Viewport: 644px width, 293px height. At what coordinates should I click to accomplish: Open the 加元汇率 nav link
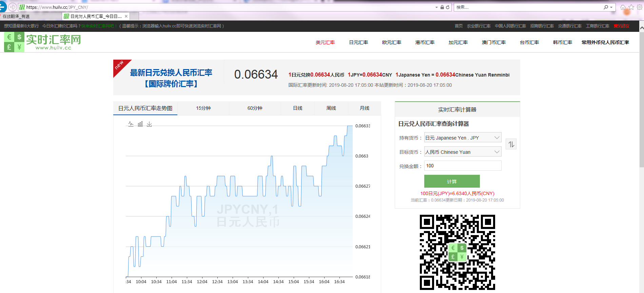(458, 42)
